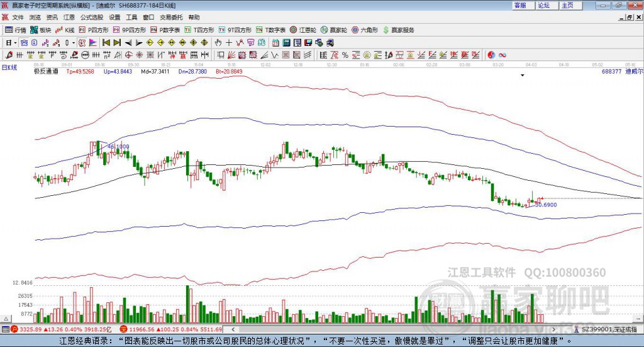Click the 极反通道 indicator label
The image size is (644, 347).
pyautogui.click(x=46, y=71)
